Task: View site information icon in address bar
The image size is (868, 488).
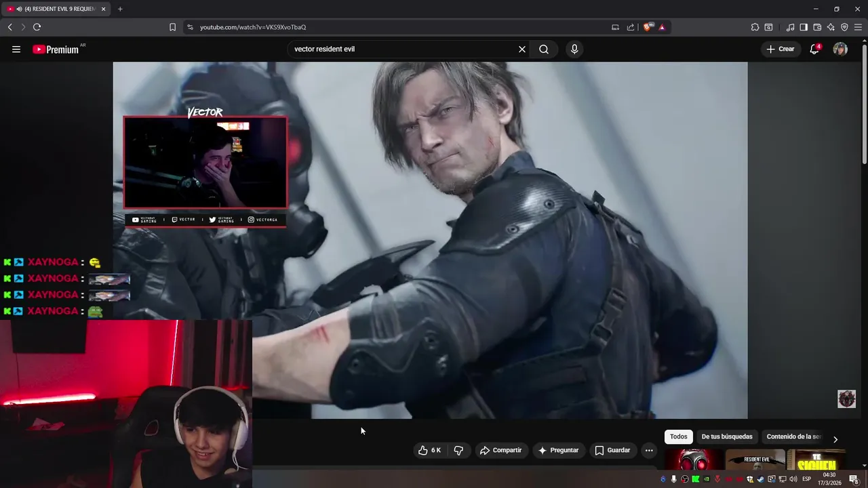Action: pos(190,27)
